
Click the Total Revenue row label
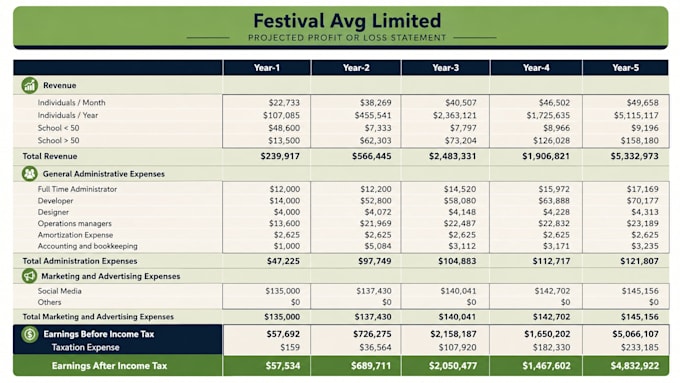tap(50, 156)
